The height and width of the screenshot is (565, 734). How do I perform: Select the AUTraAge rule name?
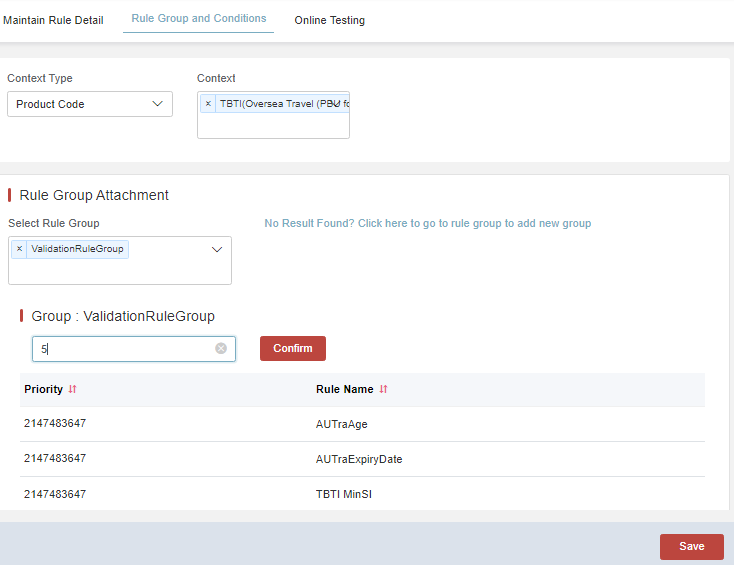pos(341,424)
